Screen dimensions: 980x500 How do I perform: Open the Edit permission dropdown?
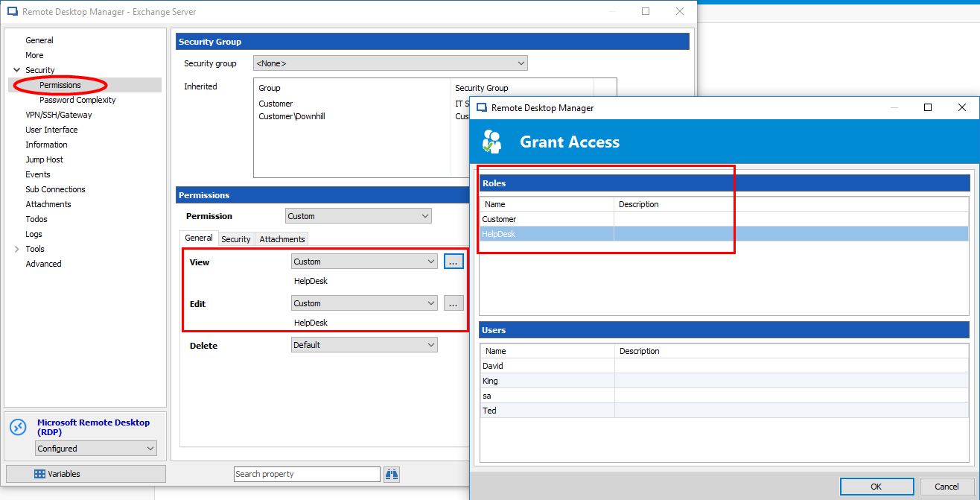[x=364, y=303]
